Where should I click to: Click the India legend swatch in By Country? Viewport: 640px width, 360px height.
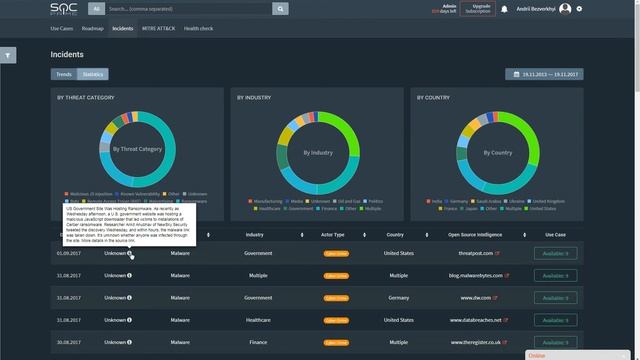428,201
